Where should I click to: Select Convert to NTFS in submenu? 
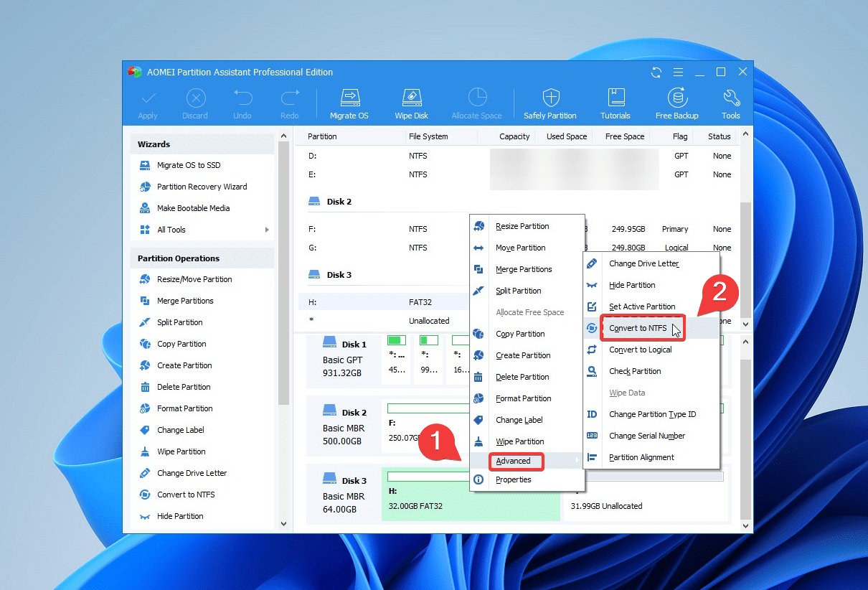637,328
